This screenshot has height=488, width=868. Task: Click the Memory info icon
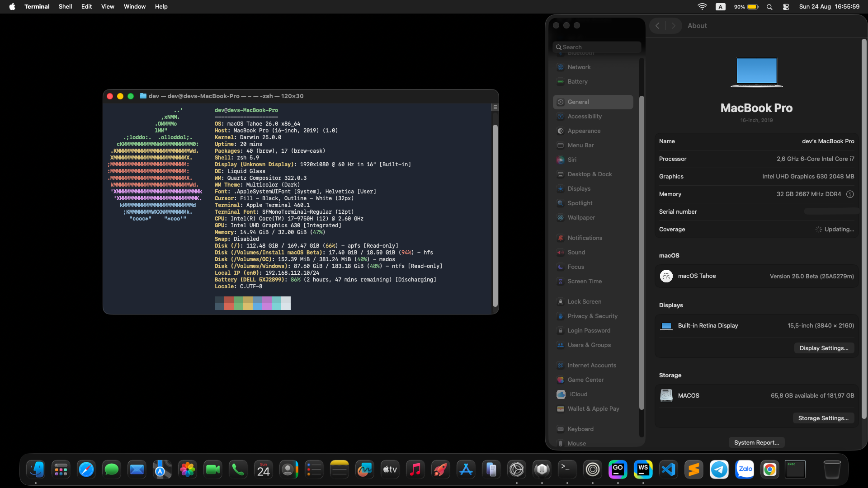click(x=850, y=194)
